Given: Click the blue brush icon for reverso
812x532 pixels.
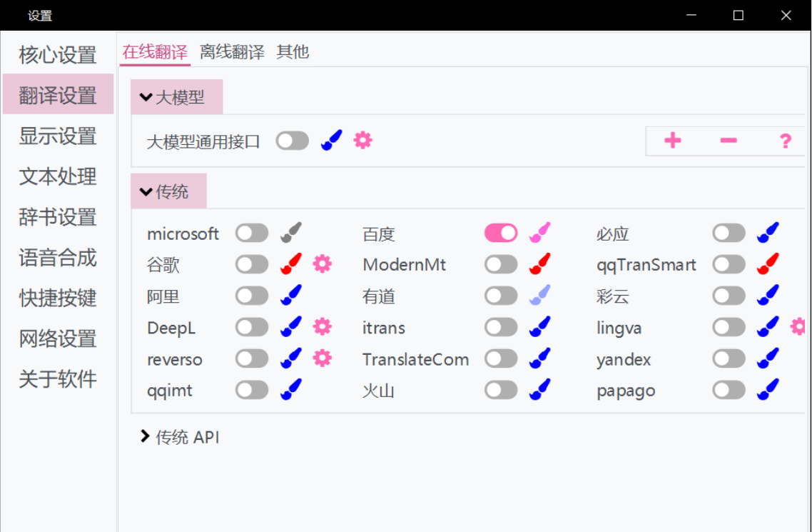Looking at the screenshot, I should tap(291, 358).
